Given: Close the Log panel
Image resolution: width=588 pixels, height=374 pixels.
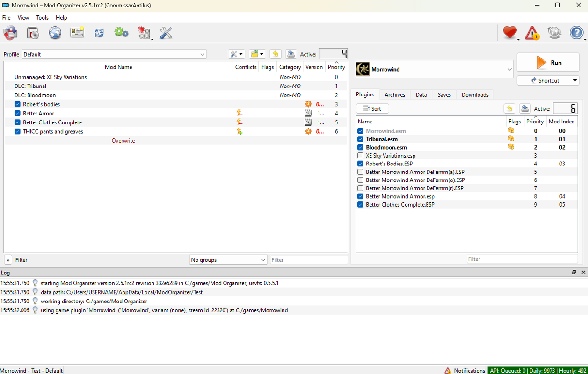Looking at the screenshot, I should [x=583, y=272].
